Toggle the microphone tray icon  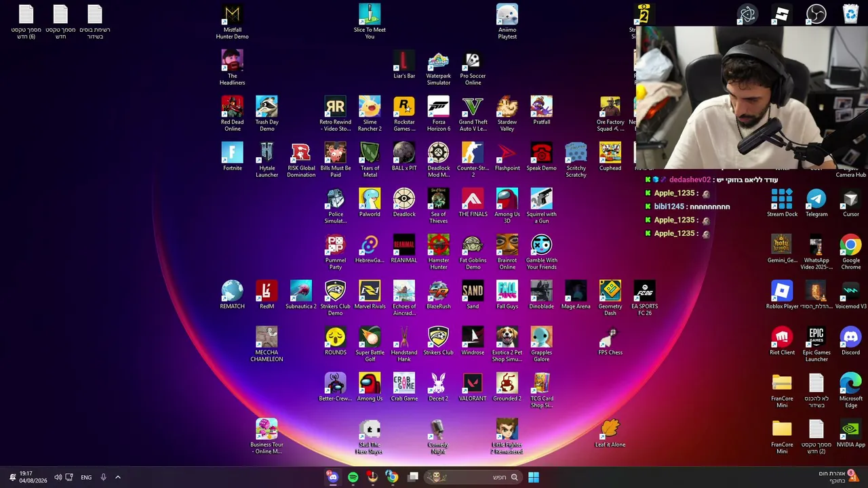[103, 477]
